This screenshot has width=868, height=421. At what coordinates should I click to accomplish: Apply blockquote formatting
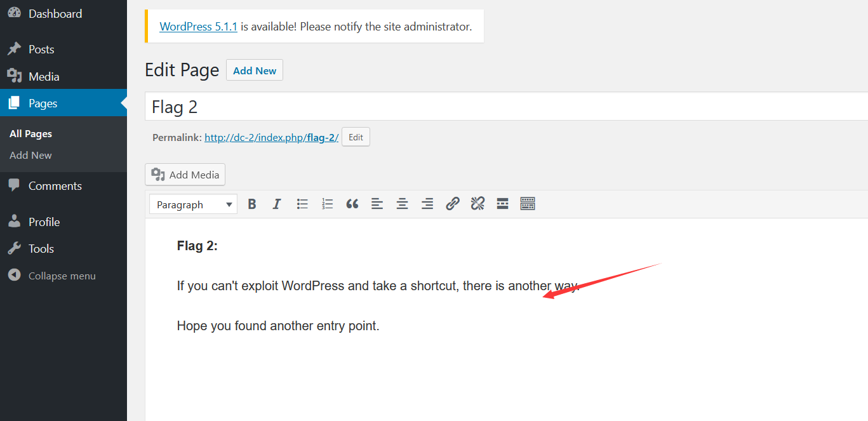pyautogui.click(x=352, y=204)
